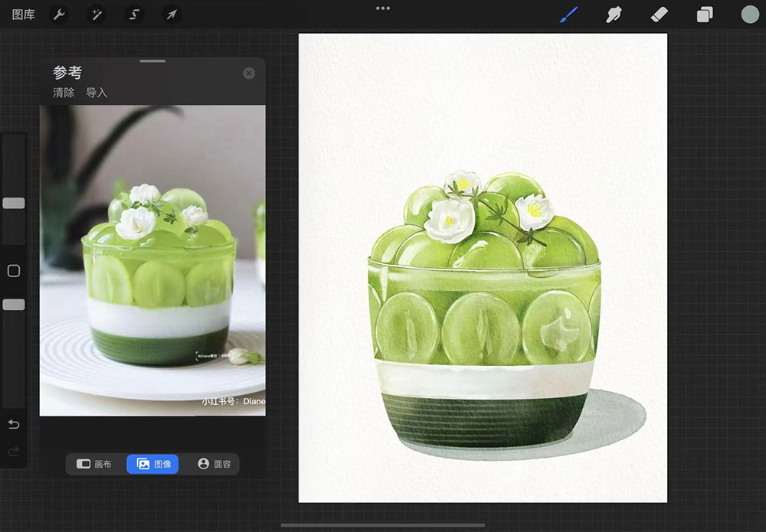Tap the undo arrow in sidebar

tap(14, 425)
